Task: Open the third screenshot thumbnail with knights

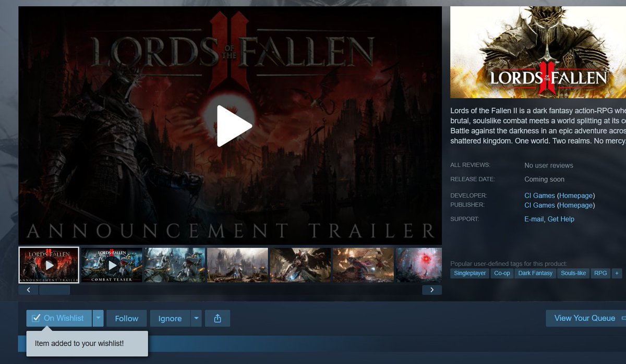Action: 175,265
